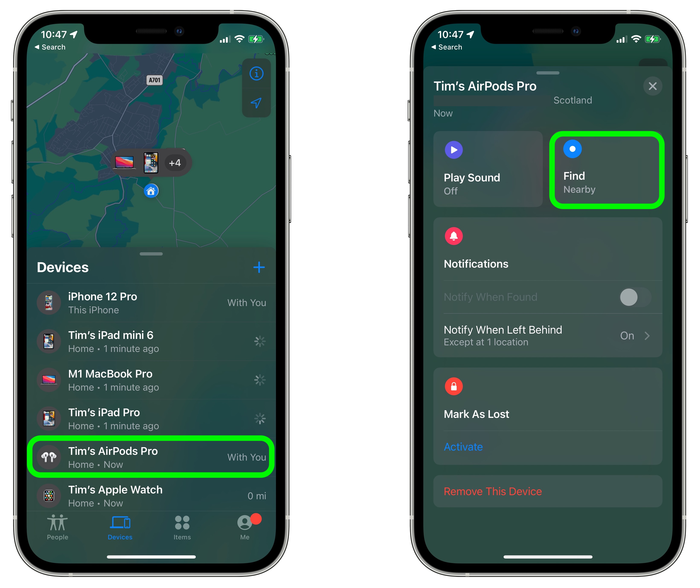Tap the Notifications bell icon
Viewport: 700px width, 588px height.
click(454, 236)
